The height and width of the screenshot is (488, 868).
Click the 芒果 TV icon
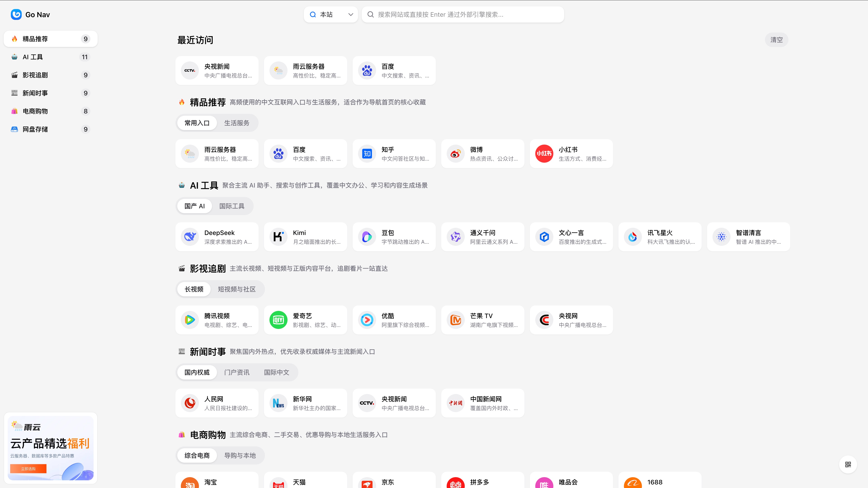(x=455, y=320)
